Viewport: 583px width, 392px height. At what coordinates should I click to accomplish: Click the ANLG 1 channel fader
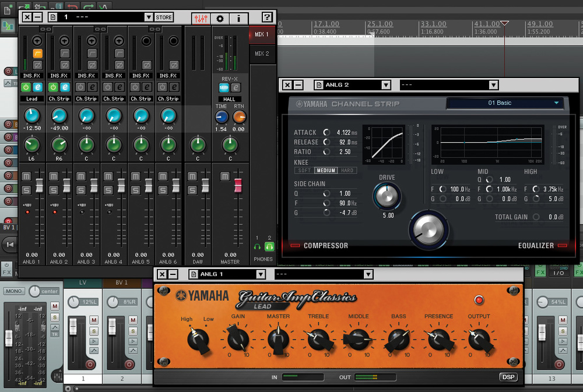click(x=39, y=185)
